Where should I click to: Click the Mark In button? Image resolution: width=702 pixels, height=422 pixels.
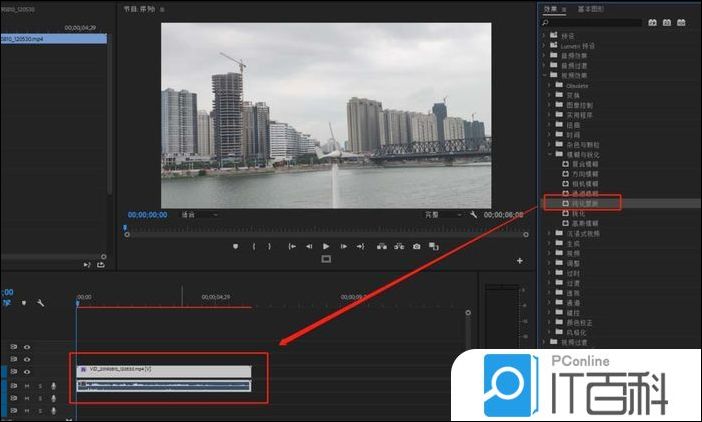(254, 247)
